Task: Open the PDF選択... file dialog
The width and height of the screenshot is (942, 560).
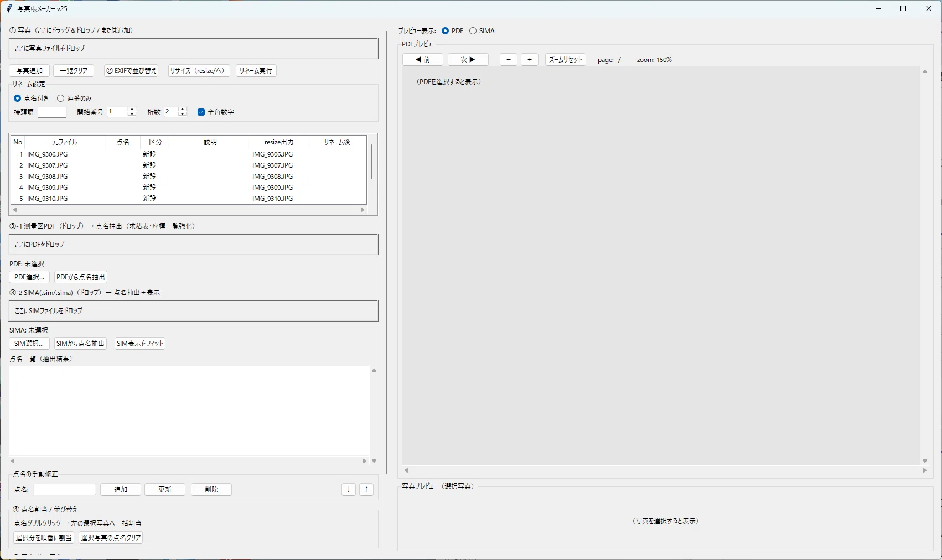Action: 29,277
